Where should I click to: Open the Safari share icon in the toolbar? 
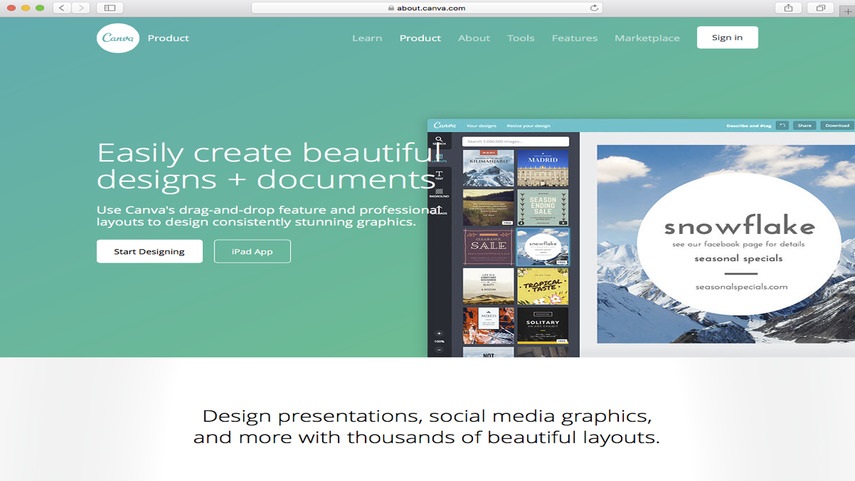pos(788,8)
